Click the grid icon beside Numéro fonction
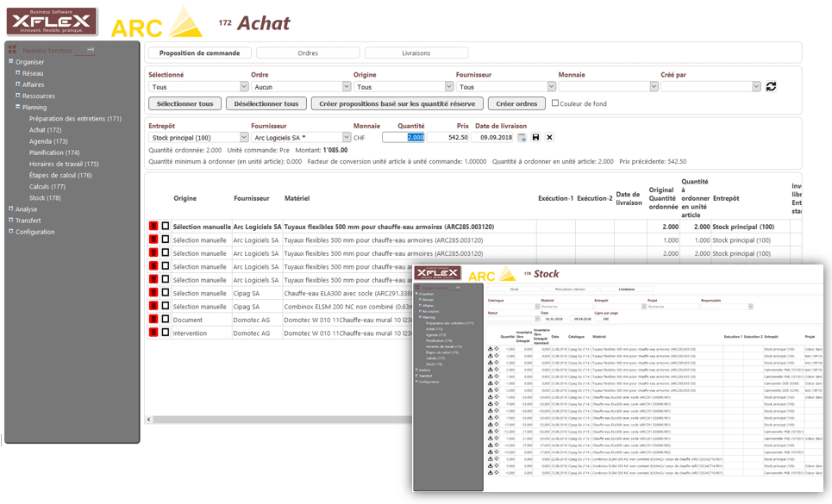Screen dimensions: 832x504 pyautogui.click(x=12, y=49)
